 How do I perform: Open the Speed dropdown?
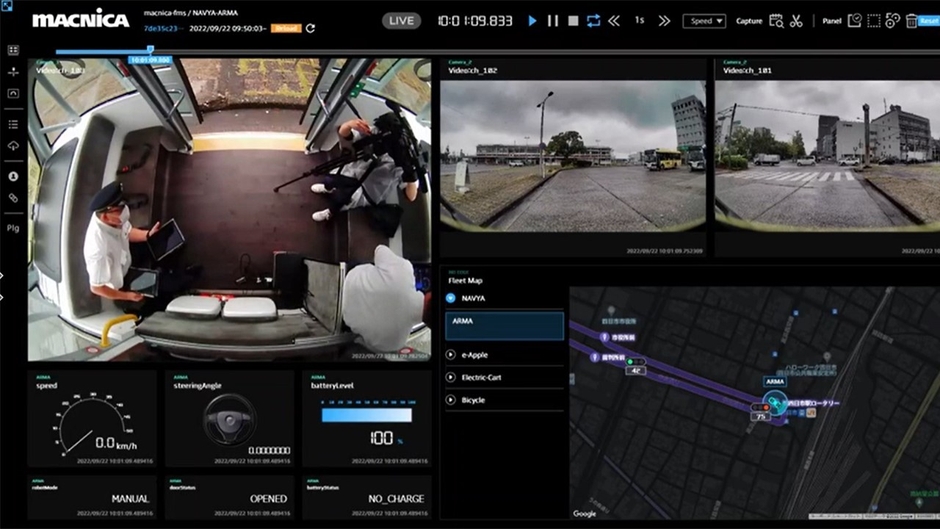point(704,21)
